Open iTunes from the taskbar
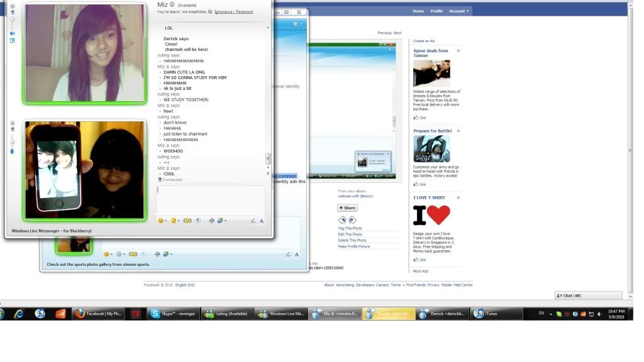Viewport: 644px width, 362px height. coord(487,313)
